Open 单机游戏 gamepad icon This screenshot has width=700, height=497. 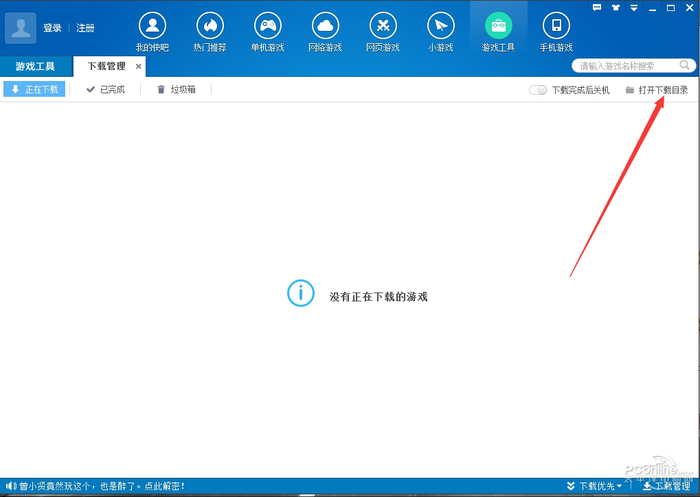click(267, 26)
